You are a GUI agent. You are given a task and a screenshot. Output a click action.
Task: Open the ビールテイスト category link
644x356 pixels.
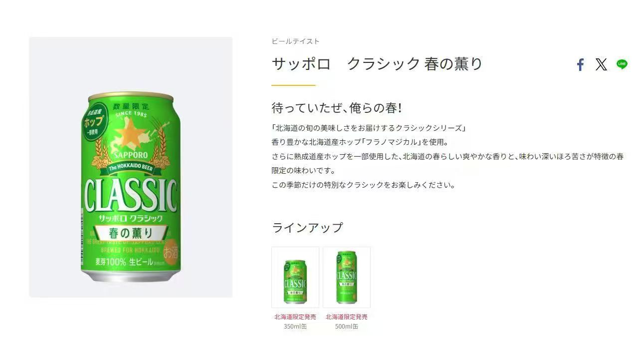tap(295, 41)
